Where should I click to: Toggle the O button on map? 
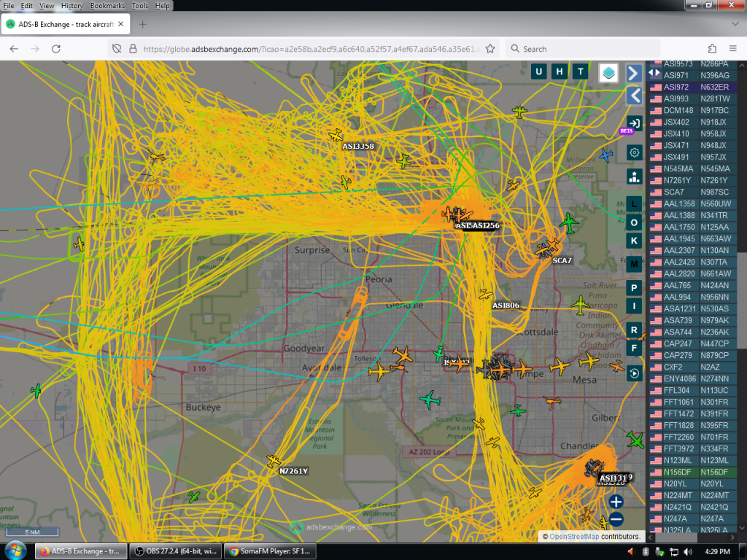634,222
